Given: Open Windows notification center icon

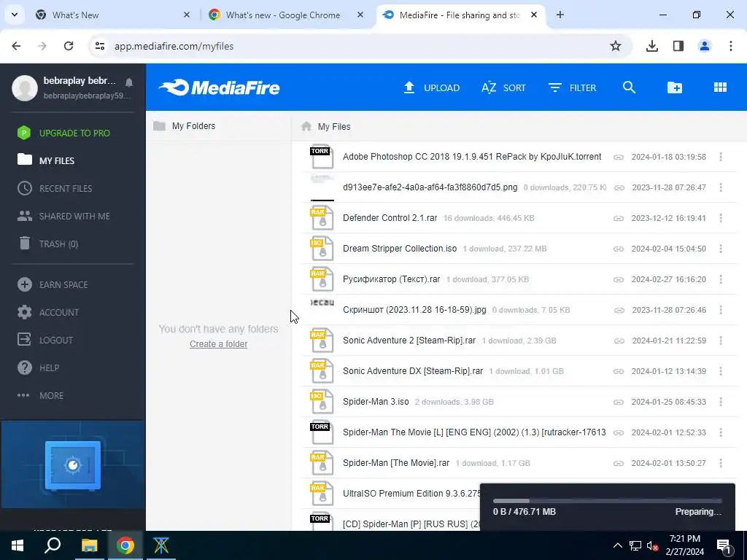Looking at the screenshot, I should pos(724,545).
